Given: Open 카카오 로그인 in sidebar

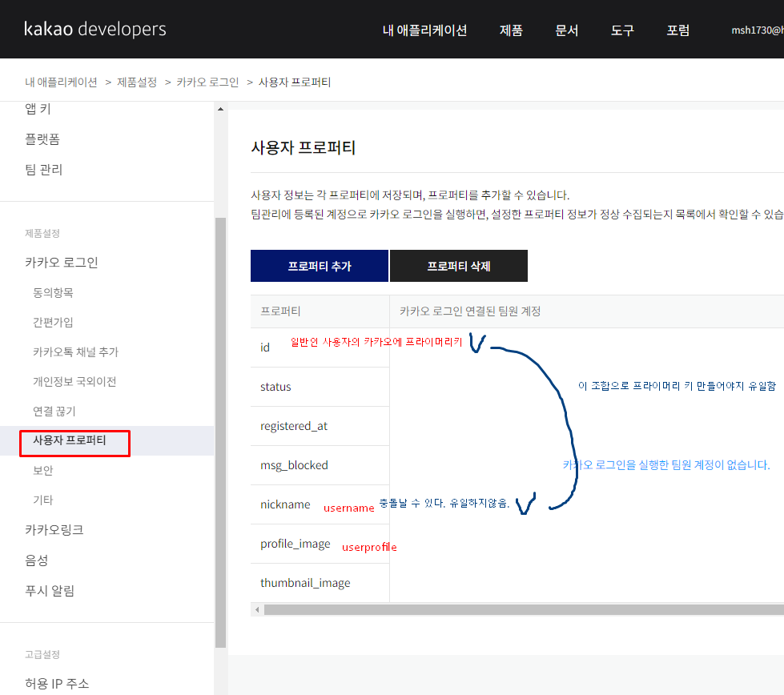Looking at the screenshot, I should click(x=62, y=263).
